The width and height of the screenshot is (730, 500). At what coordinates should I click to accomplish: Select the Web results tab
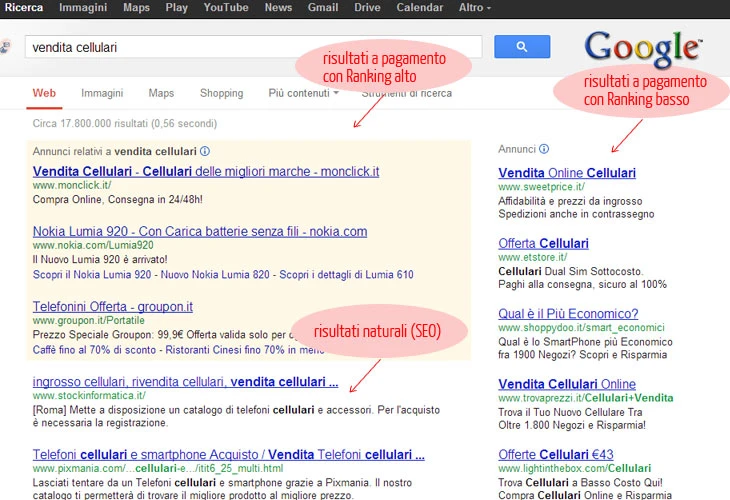click(x=44, y=93)
